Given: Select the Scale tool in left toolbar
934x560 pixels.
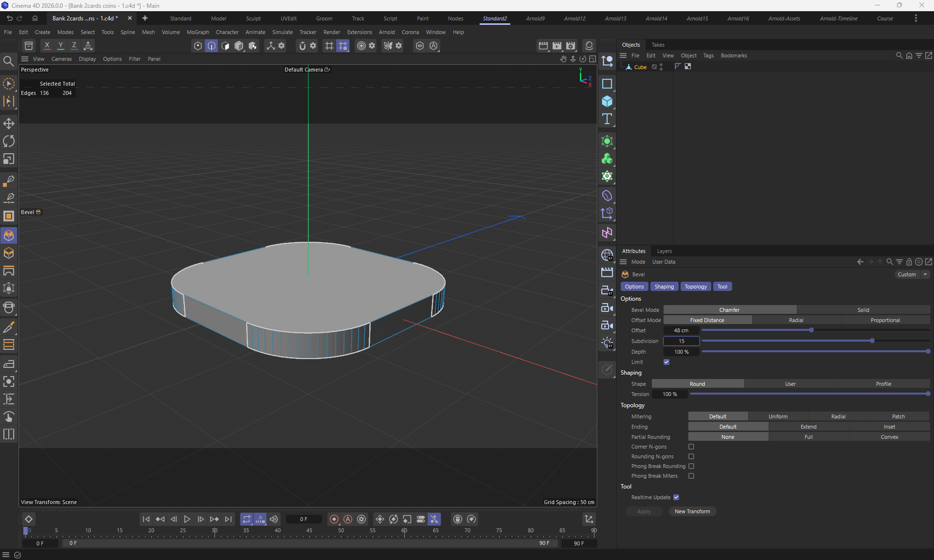Looking at the screenshot, I should [x=9, y=159].
